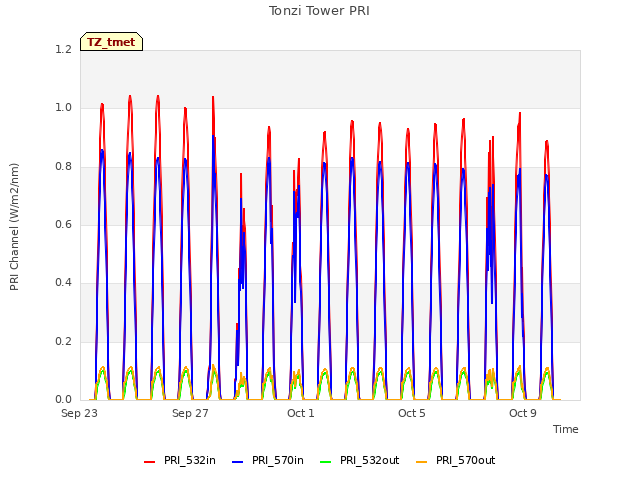Image resolution: width=640 pixels, height=480 pixels.
Task: Click the 0.8 y-axis tick label
Action: (63, 166)
